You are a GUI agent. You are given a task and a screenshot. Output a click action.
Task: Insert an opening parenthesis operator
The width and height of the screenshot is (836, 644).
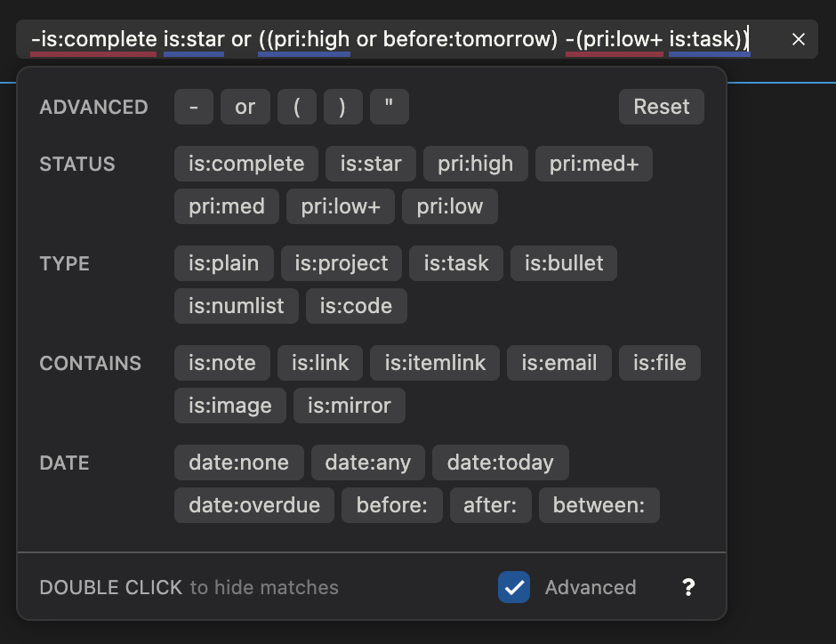point(297,107)
